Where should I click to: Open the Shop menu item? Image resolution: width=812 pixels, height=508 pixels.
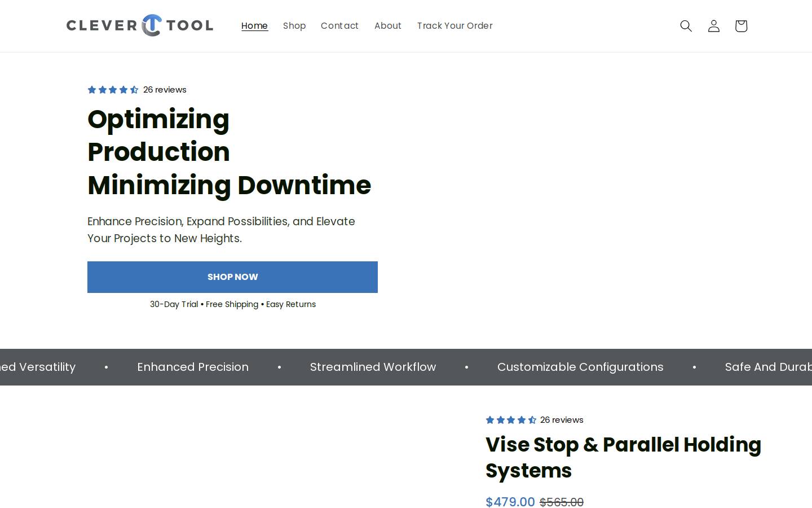[294, 26]
